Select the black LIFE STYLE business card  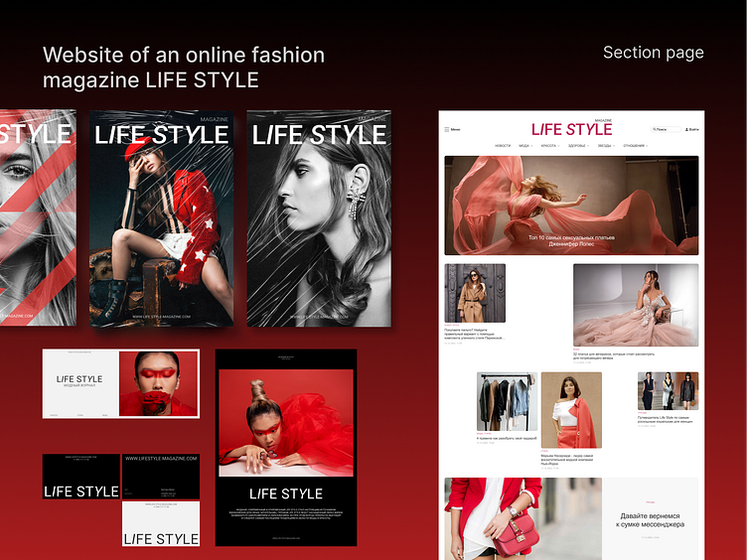[81, 477]
